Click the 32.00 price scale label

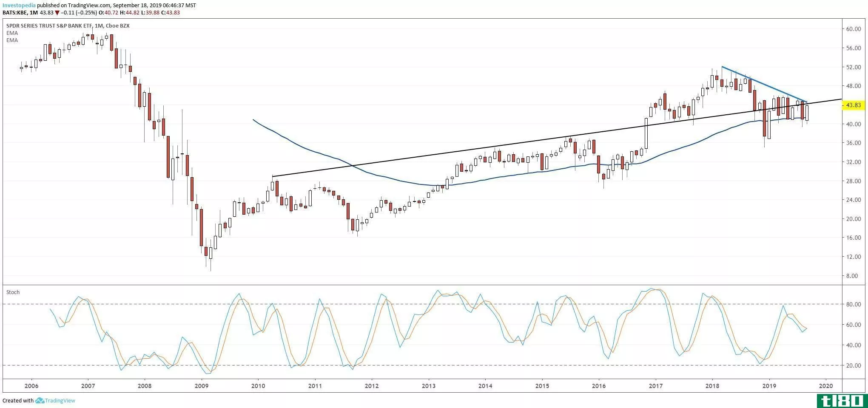coord(853,162)
